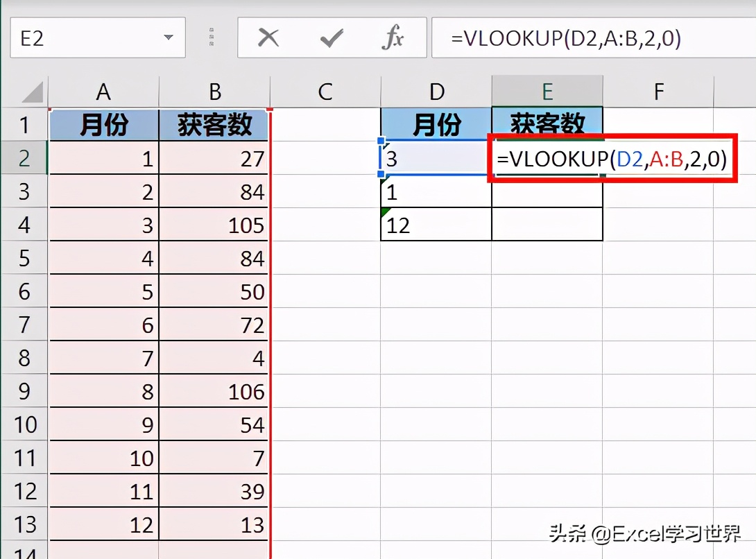
Task: Select row 10 header
Action: pyautogui.click(x=24, y=424)
